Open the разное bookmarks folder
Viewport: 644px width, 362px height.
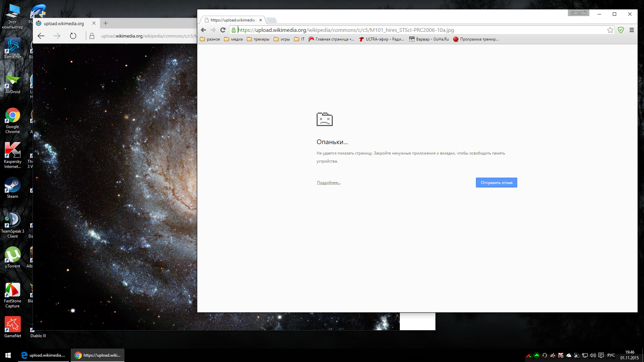pyautogui.click(x=210, y=39)
